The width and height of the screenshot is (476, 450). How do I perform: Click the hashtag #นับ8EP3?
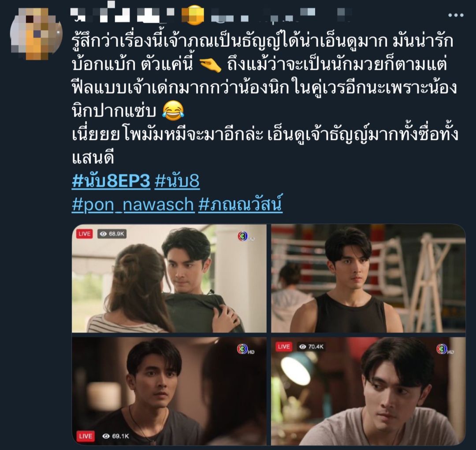pos(111,181)
